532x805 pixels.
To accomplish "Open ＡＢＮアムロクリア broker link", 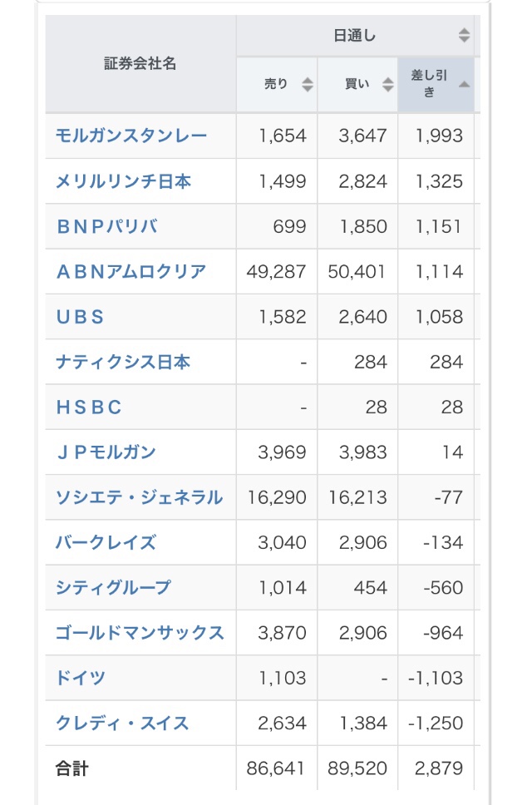I will coord(131,271).
